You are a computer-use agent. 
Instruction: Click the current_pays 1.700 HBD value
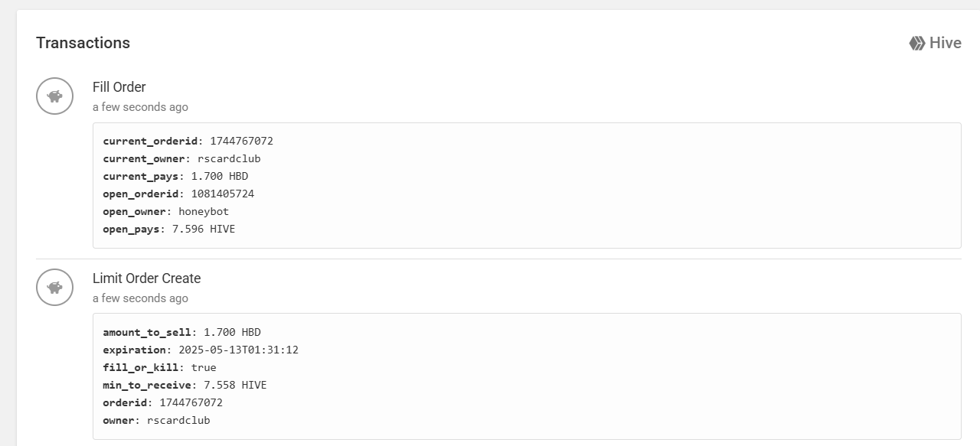tap(220, 177)
